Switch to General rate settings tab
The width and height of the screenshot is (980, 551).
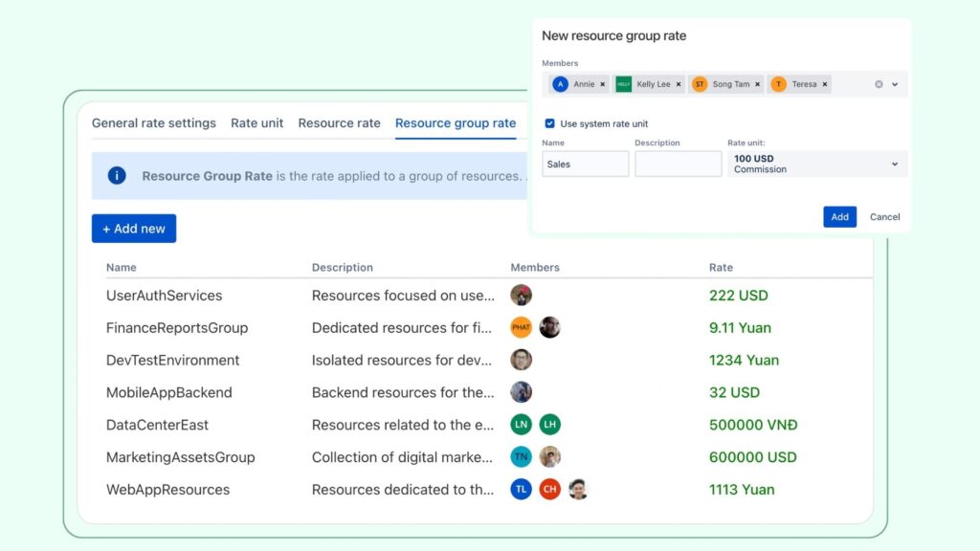pyautogui.click(x=153, y=123)
